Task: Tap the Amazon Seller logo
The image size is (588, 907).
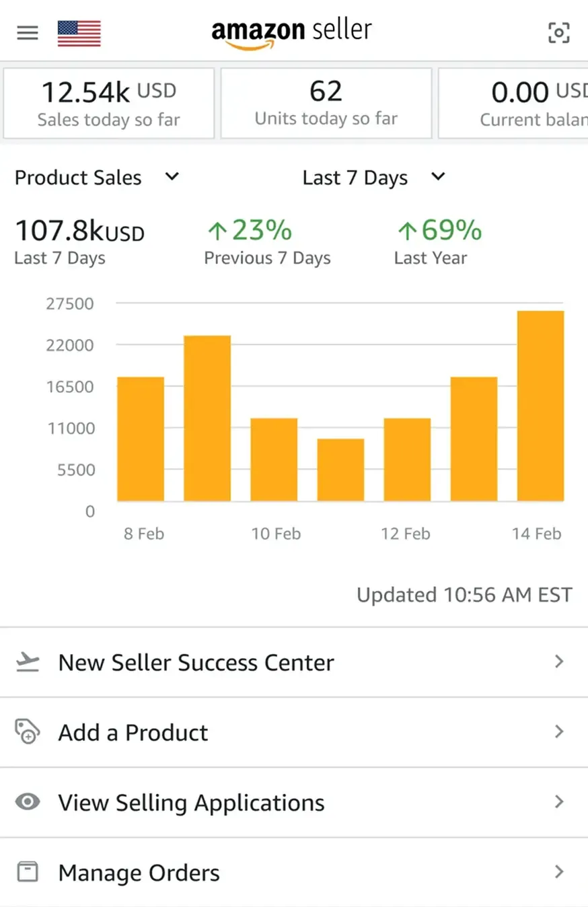Action: pyautogui.click(x=291, y=32)
